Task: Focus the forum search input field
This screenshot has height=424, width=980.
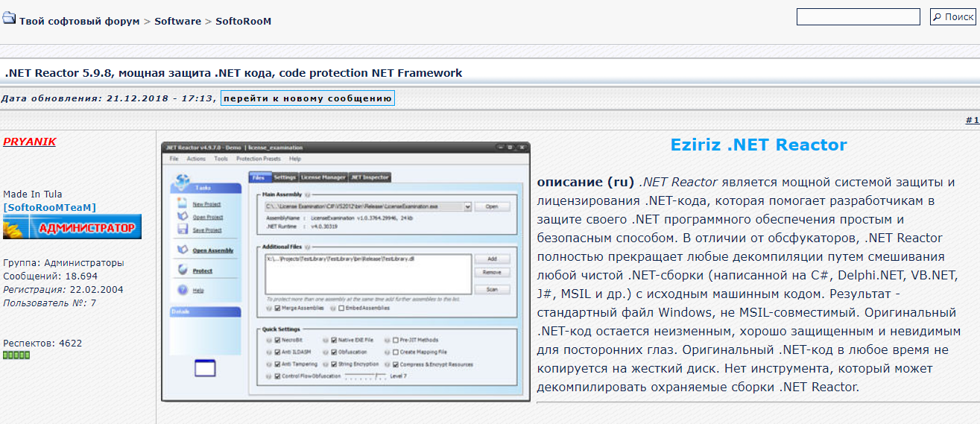Action: [x=858, y=16]
